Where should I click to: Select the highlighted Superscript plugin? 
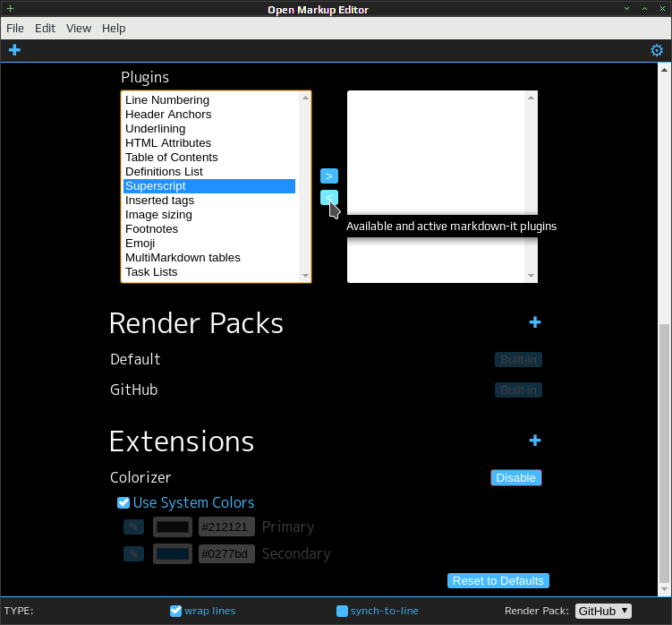coord(209,186)
